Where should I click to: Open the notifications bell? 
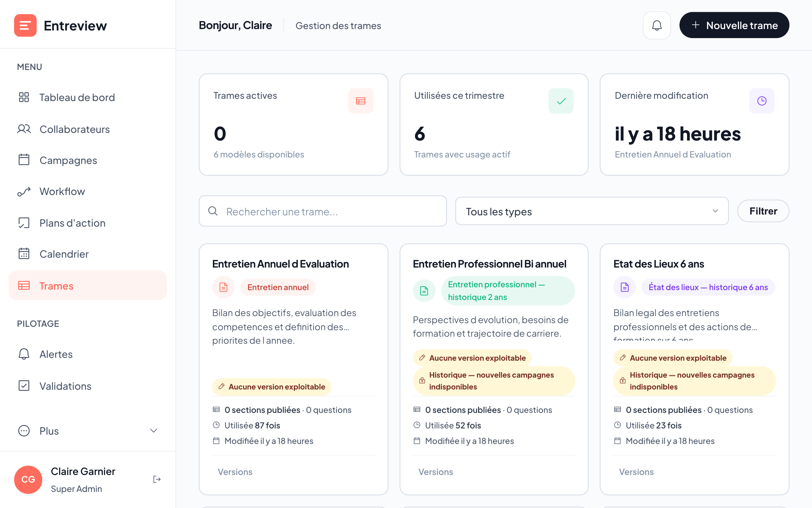tap(657, 25)
